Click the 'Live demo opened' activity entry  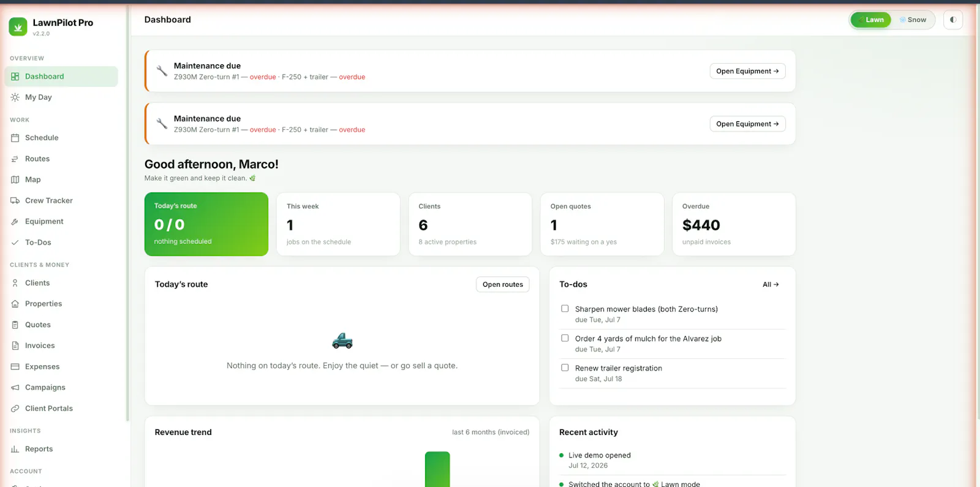point(672,460)
